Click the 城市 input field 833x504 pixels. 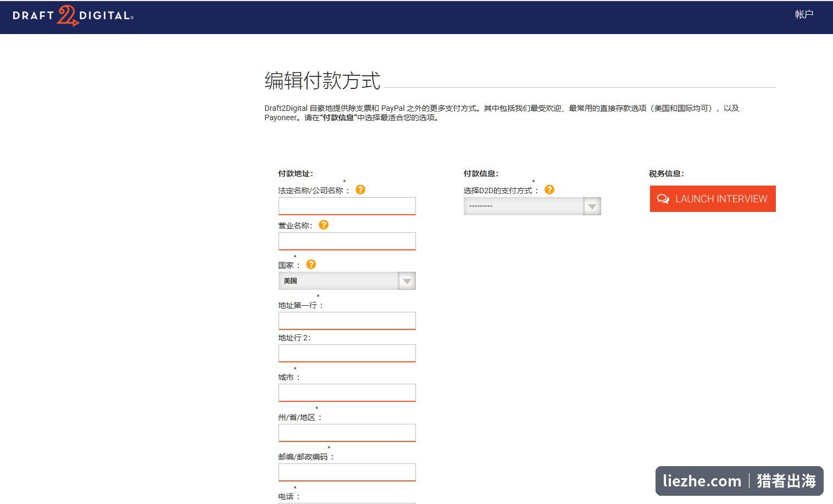coord(347,393)
